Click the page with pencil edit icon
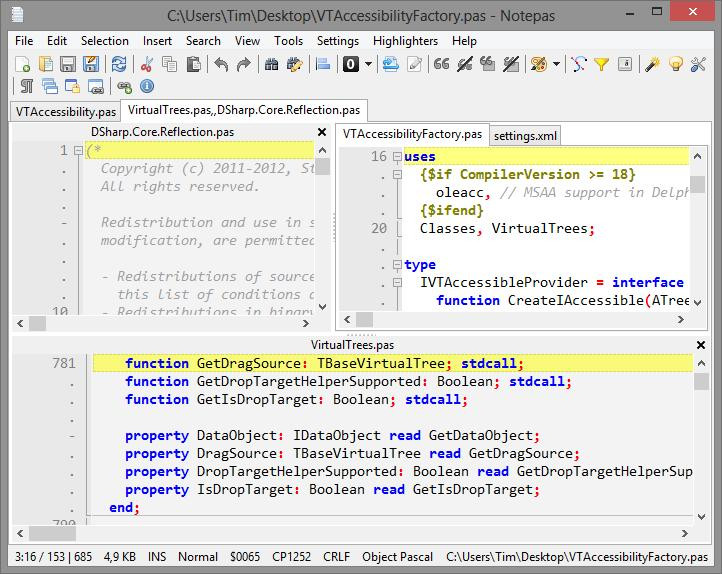This screenshot has width=722, height=574. pos(414,64)
